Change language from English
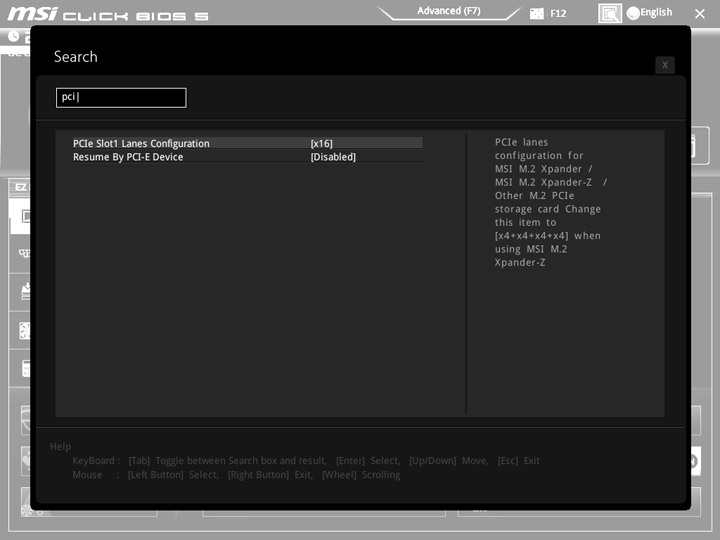The width and height of the screenshot is (720, 540). click(x=656, y=12)
